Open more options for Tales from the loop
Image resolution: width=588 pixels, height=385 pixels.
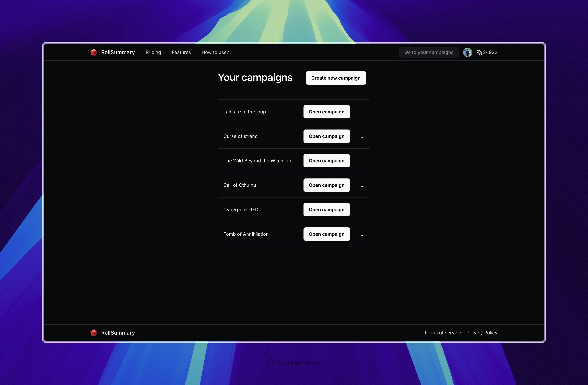click(x=362, y=113)
